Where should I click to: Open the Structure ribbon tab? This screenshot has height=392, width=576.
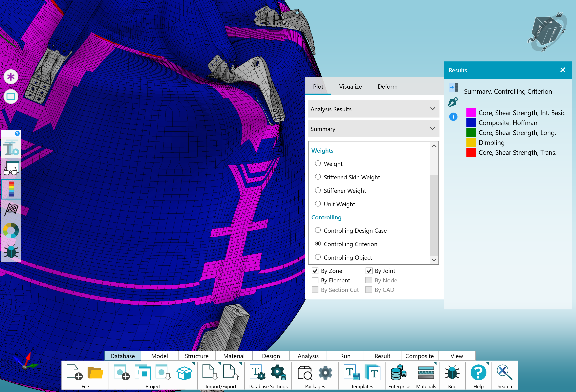(x=197, y=356)
